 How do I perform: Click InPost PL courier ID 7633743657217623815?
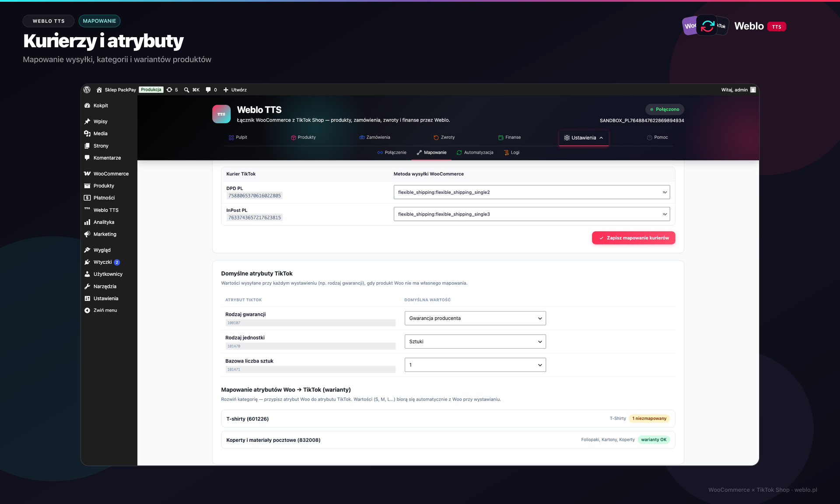pos(255,217)
